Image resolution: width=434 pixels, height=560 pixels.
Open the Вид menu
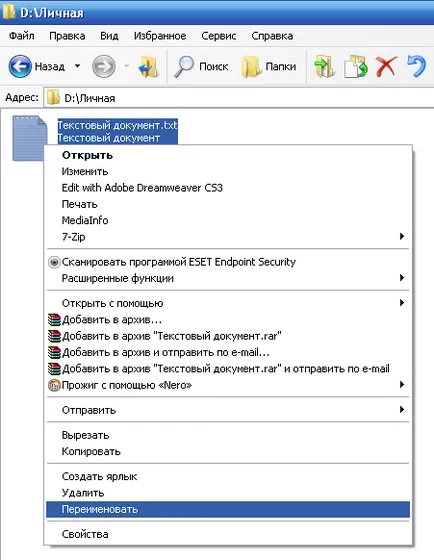[x=109, y=36]
